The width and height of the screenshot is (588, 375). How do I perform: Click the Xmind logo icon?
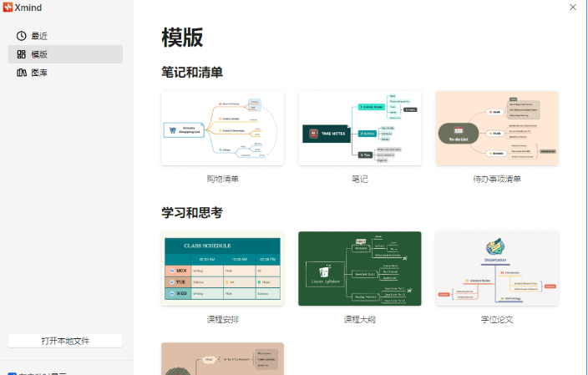click(8, 8)
